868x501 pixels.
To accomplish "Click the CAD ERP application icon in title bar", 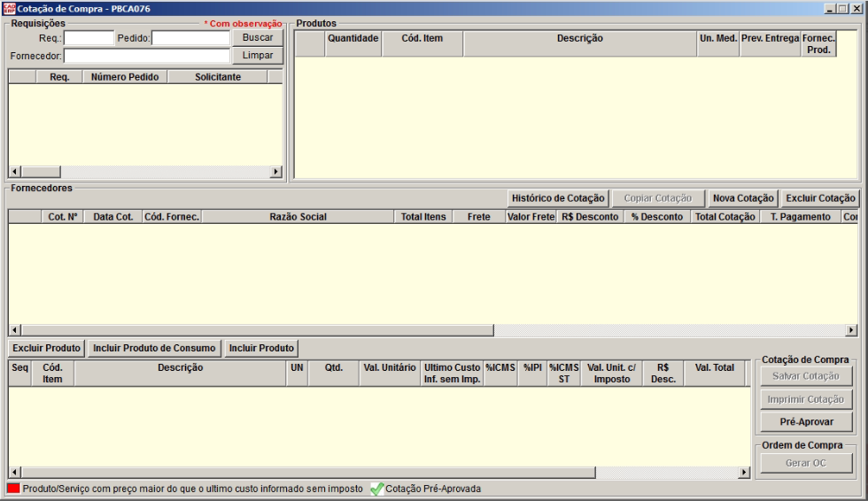I will coord(10,9).
